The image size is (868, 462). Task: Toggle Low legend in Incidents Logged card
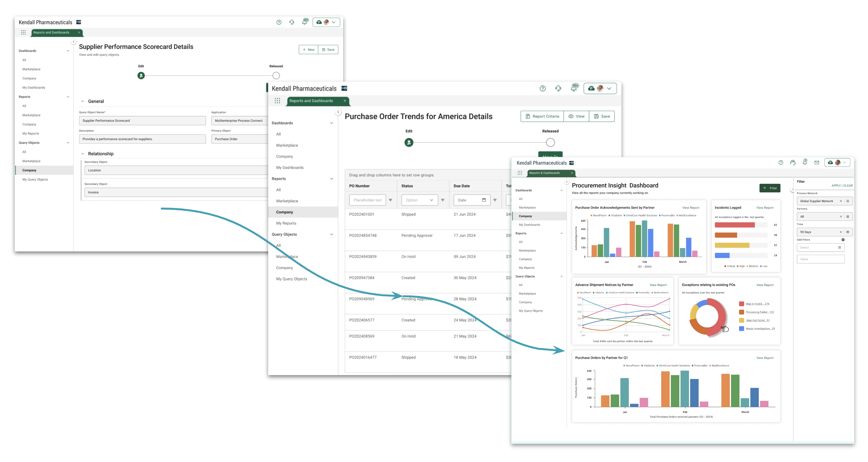pos(764,266)
